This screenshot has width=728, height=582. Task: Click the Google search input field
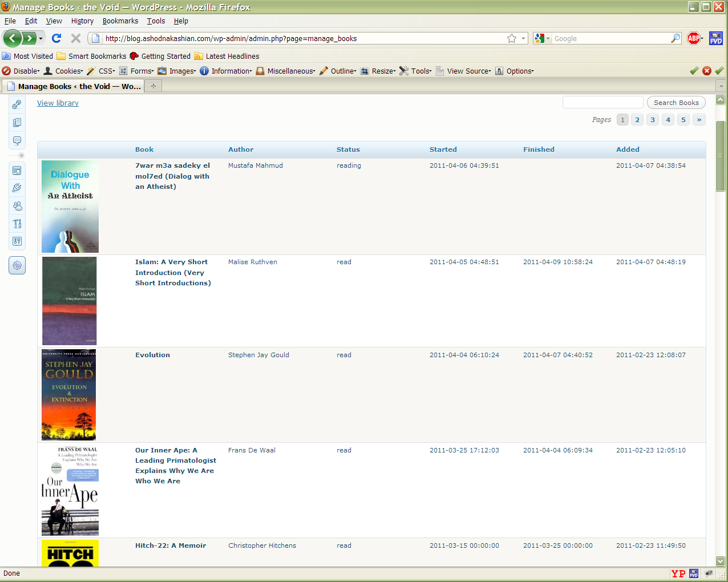610,38
